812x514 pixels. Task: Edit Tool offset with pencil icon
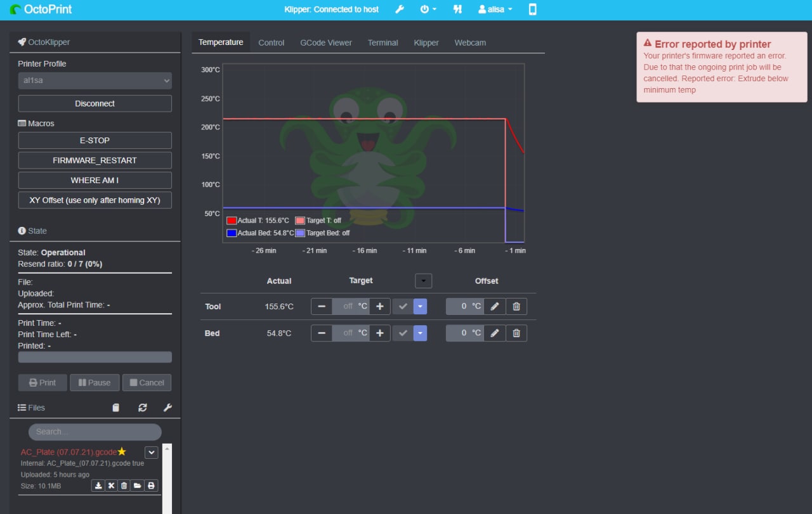pos(495,307)
